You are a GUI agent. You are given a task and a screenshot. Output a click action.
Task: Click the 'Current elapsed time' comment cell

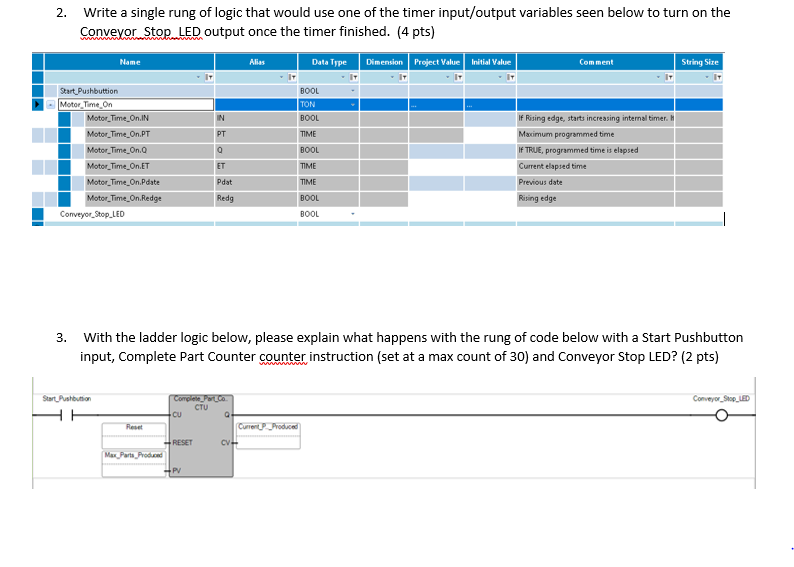click(x=596, y=167)
